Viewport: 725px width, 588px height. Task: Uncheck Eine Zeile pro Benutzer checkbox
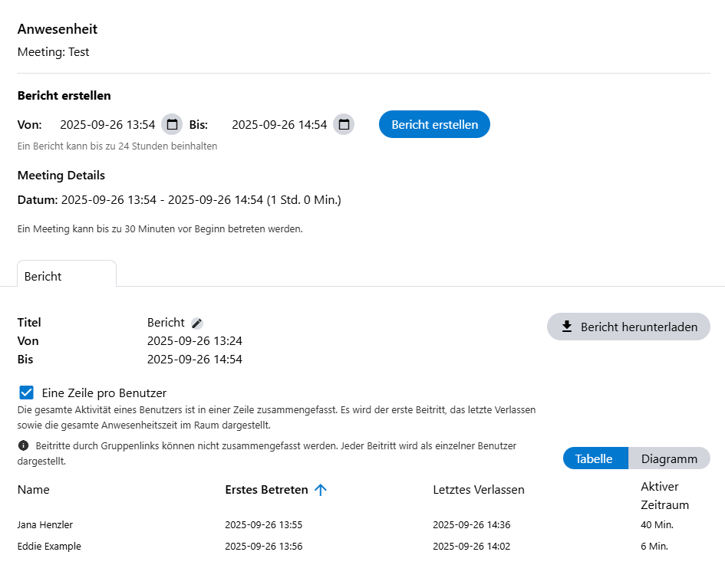pos(27,393)
